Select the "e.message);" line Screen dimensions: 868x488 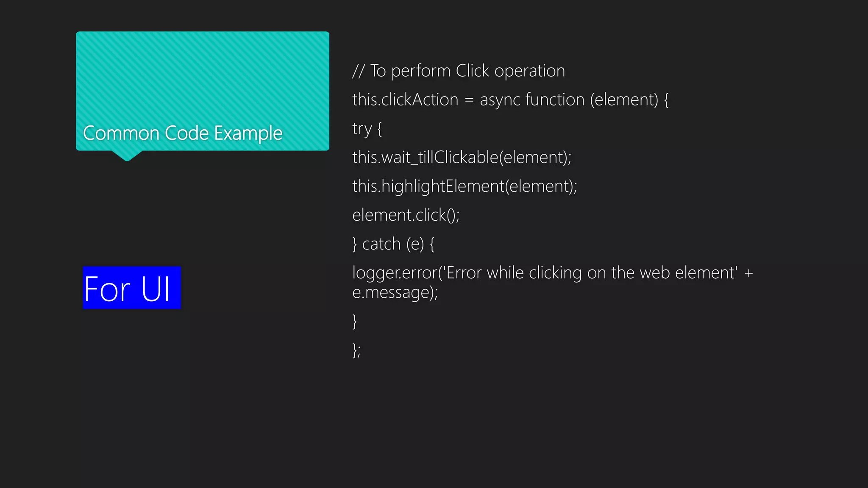point(395,293)
